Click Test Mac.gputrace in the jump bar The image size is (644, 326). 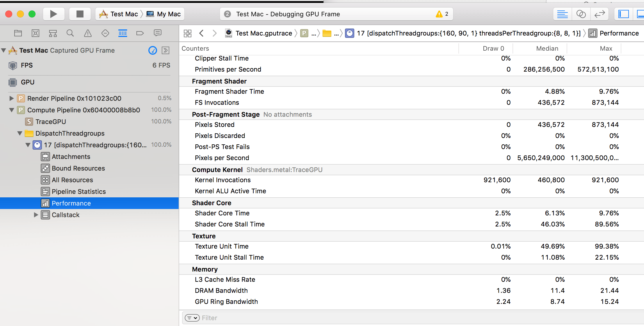point(259,33)
